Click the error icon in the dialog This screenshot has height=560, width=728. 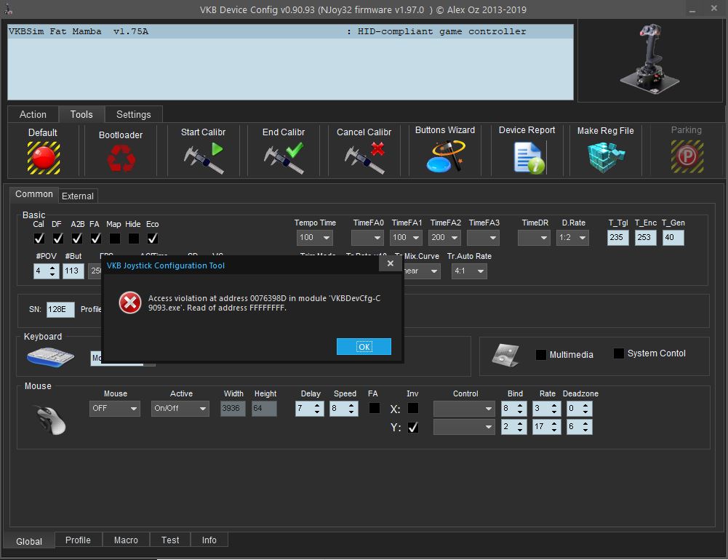(130, 303)
